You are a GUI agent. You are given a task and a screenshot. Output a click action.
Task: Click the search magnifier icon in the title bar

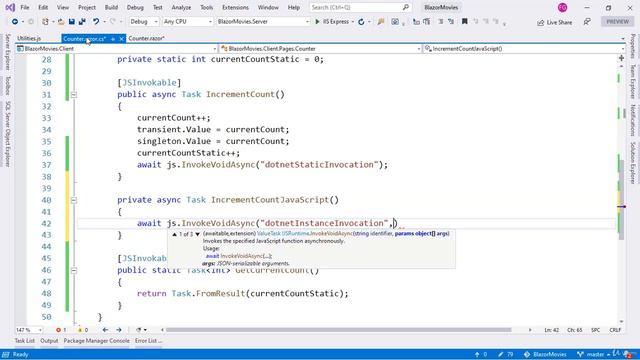(x=406, y=7)
